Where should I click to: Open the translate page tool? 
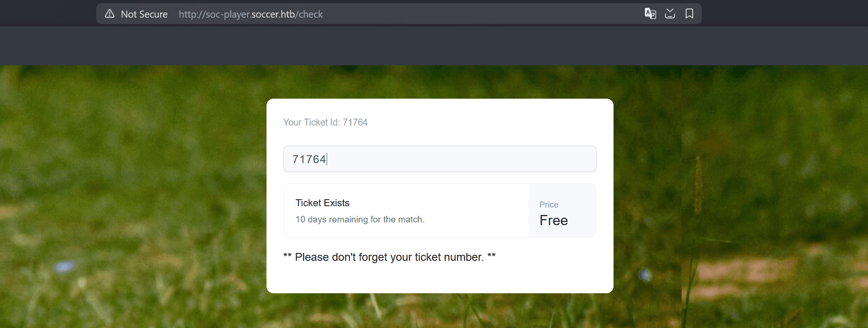650,13
